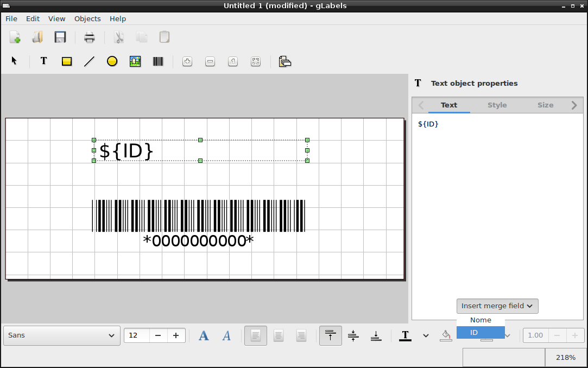Align text to the right
This screenshot has height=368, width=588.
tap(301, 335)
